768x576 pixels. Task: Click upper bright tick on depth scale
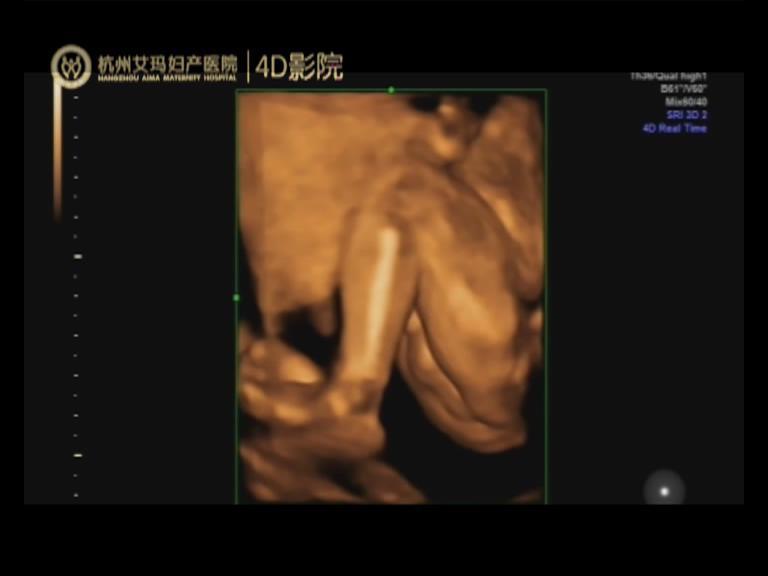click(77, 257)
